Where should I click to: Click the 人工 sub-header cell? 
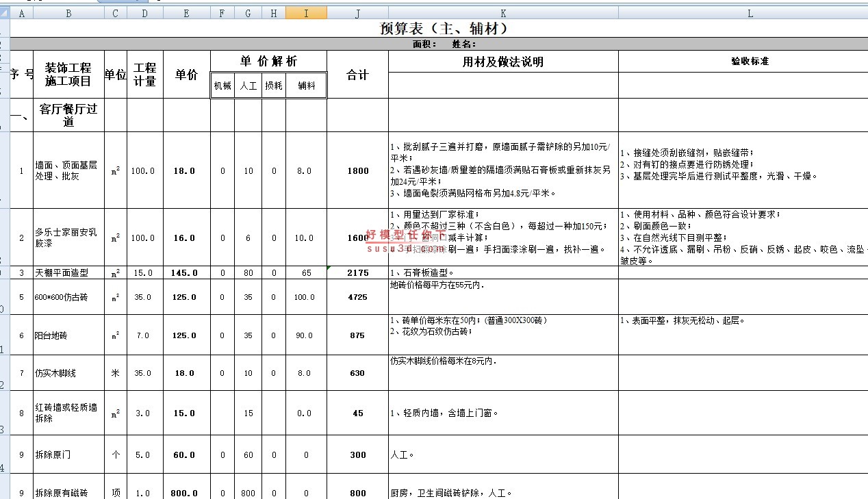click(x=248, y=86)
